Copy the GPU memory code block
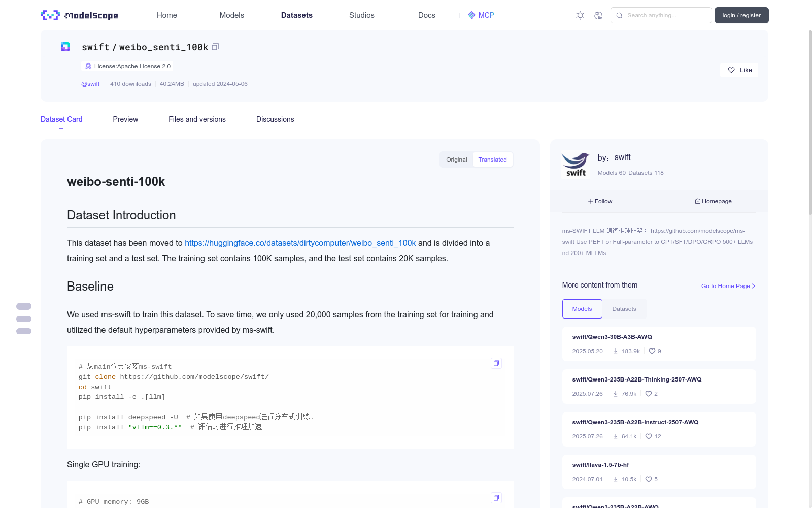812x508 pixels. pyautogui.click(x=496, y=498)
